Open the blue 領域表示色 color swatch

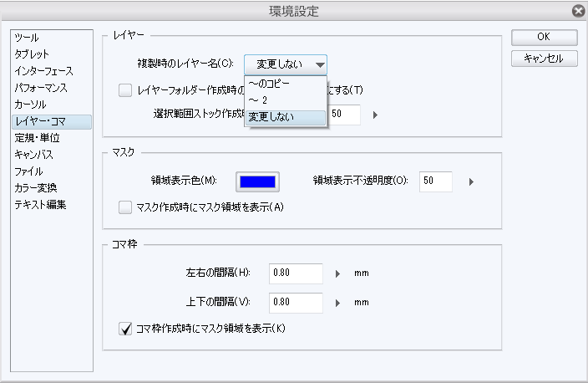[x=257, y=181]
